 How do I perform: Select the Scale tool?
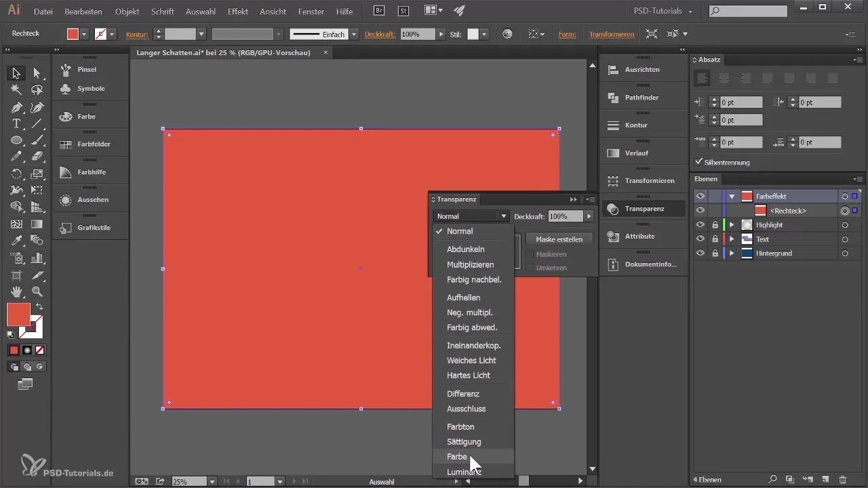click(x=37, y=174)
